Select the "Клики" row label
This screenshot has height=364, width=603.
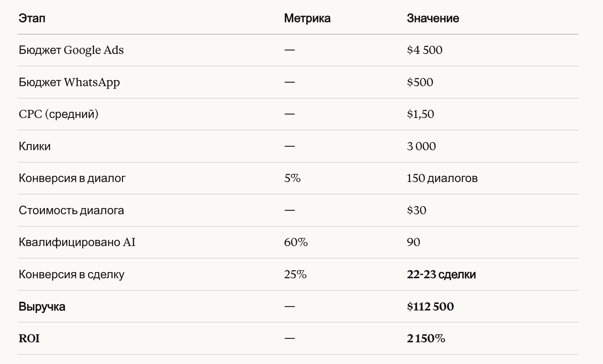click(34, 146)
